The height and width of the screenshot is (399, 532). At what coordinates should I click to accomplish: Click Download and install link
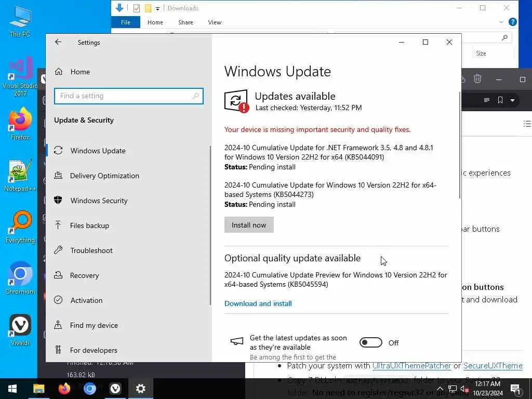[x=258, y=303]
